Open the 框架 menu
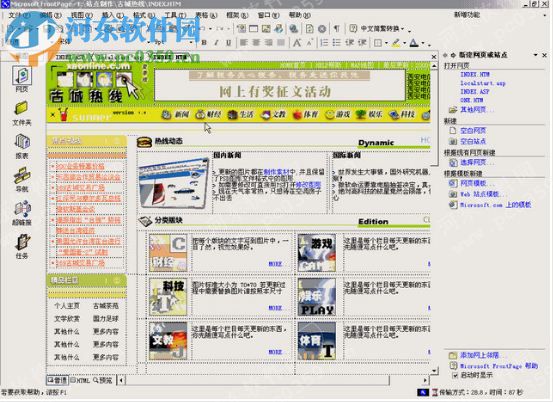 point(237,15)
